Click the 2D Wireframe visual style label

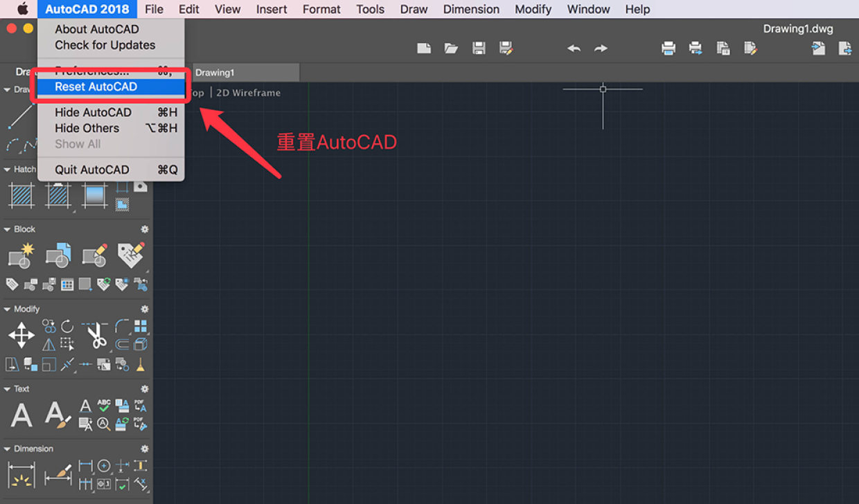[249, 93]
